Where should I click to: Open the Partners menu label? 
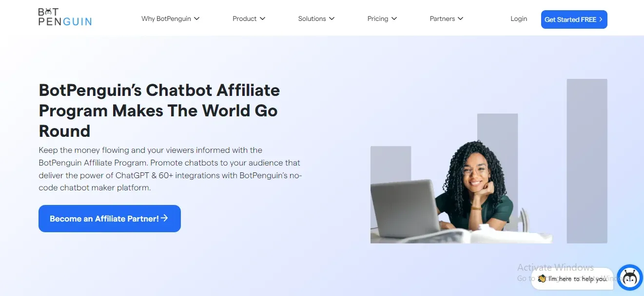point(442,19)
